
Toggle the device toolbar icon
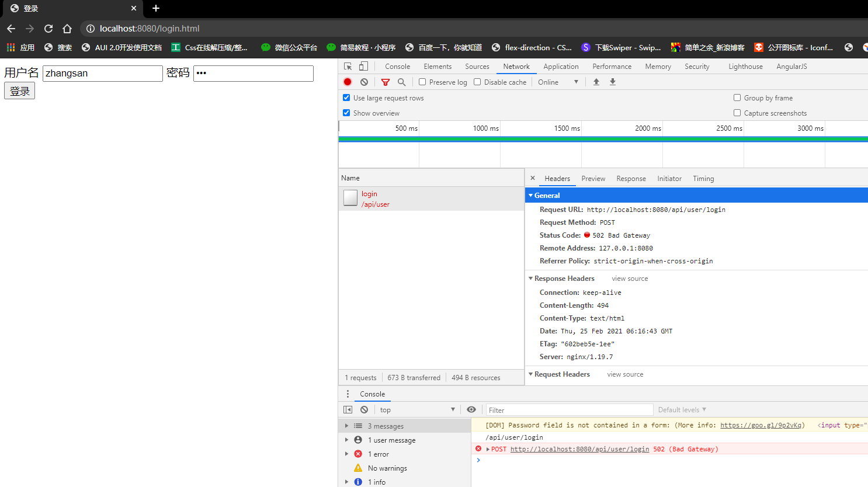(x=363, y=67)
